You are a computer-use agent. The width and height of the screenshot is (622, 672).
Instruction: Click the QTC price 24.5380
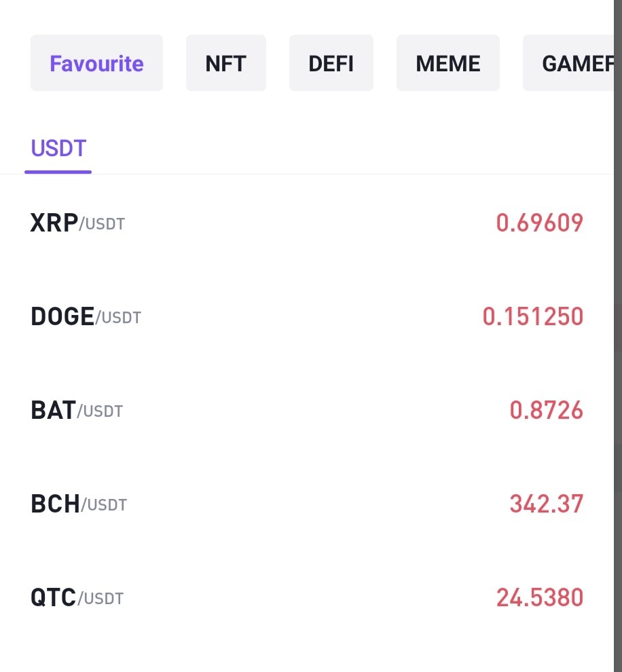540,597
